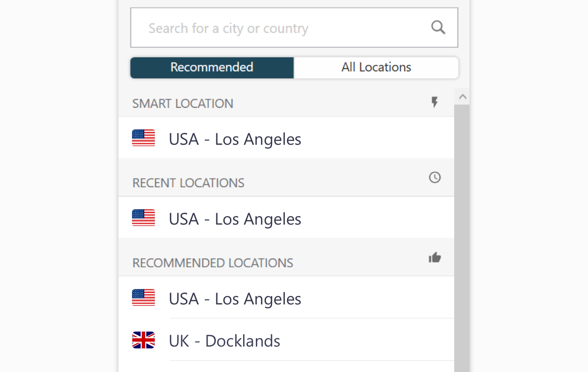Switch to the Recommended tab

[212, 68]
